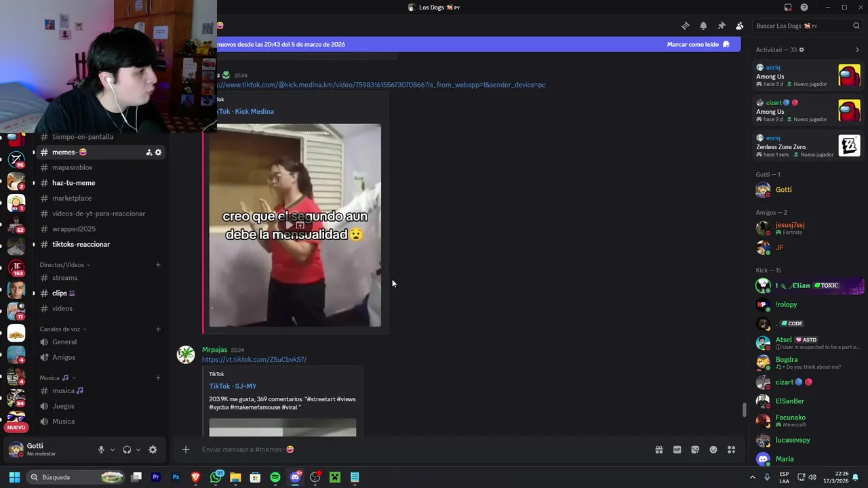Add channel to Musica category
This screenshot has width=868, height=488.
click(158, 378)
